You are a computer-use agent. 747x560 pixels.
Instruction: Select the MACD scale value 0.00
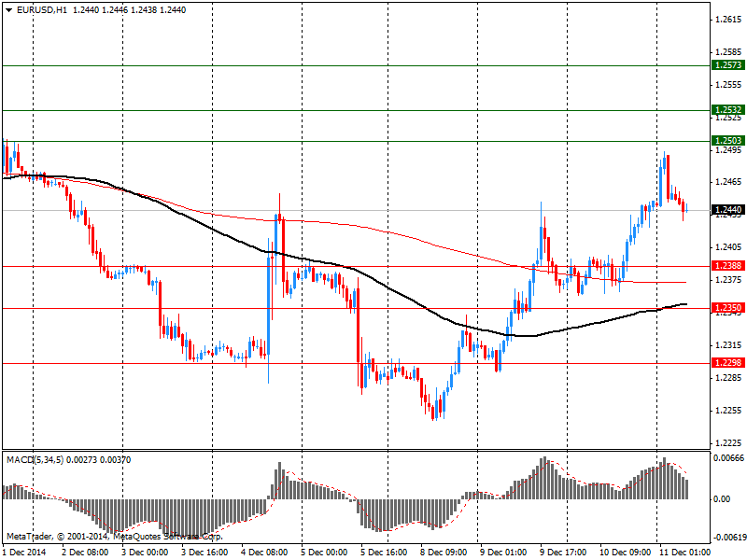coord(722,499)
